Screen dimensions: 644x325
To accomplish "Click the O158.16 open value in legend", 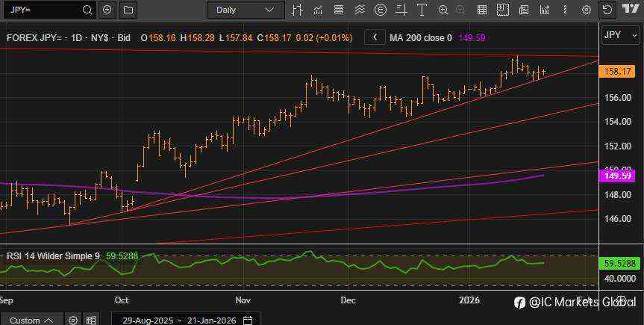I will coord(158,38).
